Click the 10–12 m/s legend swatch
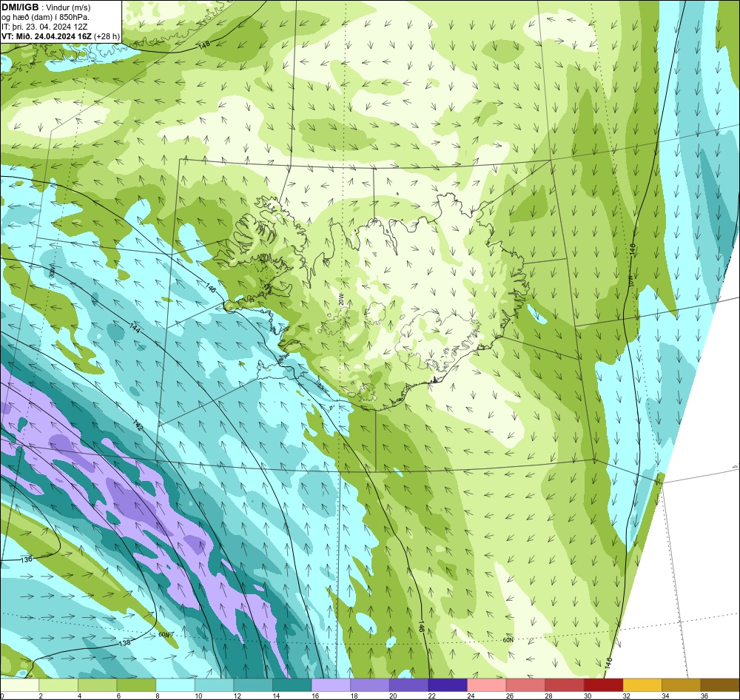The width and height of the screenshot is (740, 700). tap(215, 685)
